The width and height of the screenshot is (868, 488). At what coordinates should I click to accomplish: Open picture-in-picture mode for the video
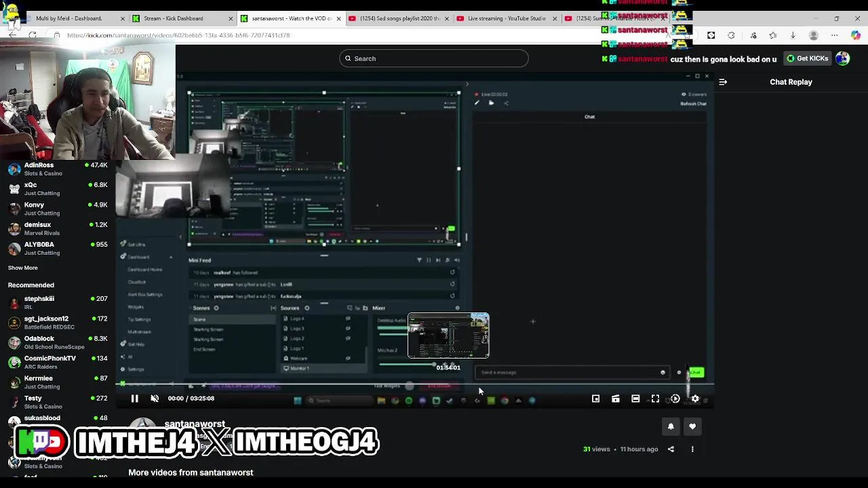click(x=595, y=399)
